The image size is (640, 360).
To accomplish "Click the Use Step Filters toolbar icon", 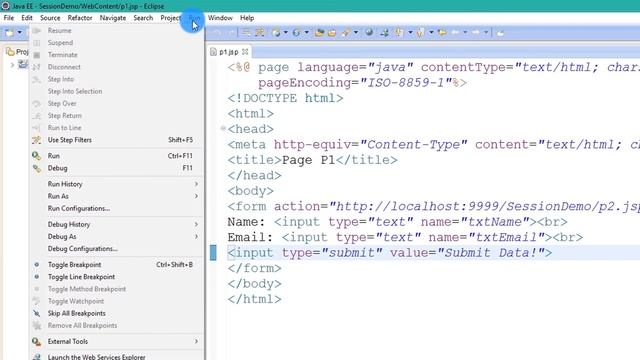I will (260, 32).
